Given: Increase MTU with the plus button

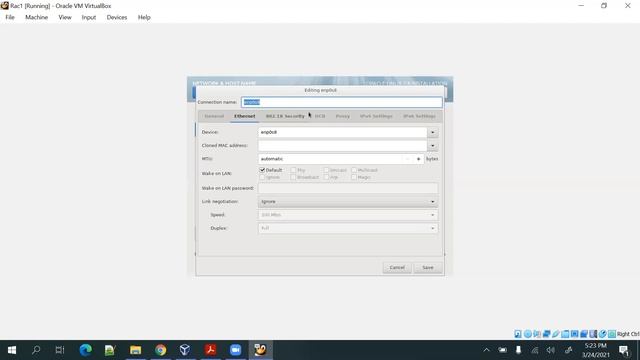Looking at the screenshot, I should [x=418, y=159].
